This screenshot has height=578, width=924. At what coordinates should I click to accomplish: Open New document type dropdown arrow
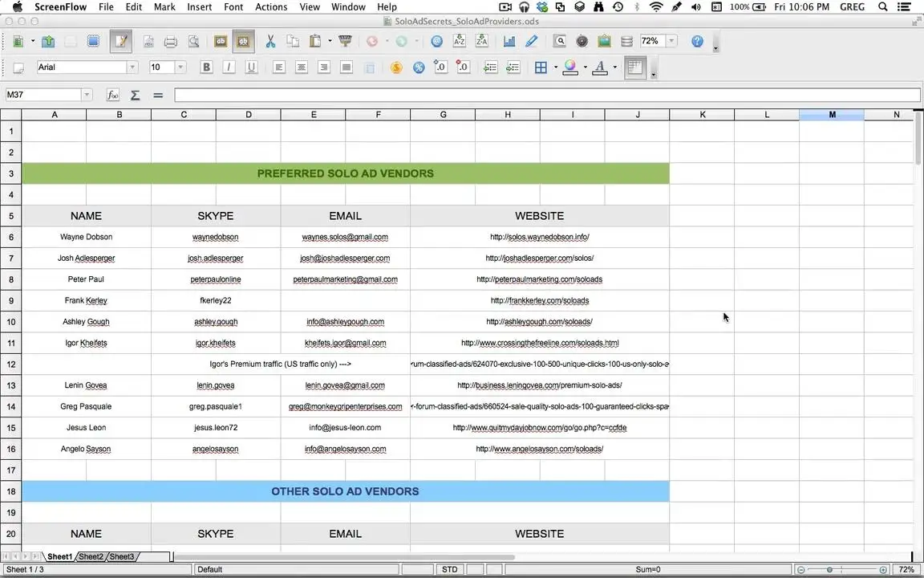point(32,41)
